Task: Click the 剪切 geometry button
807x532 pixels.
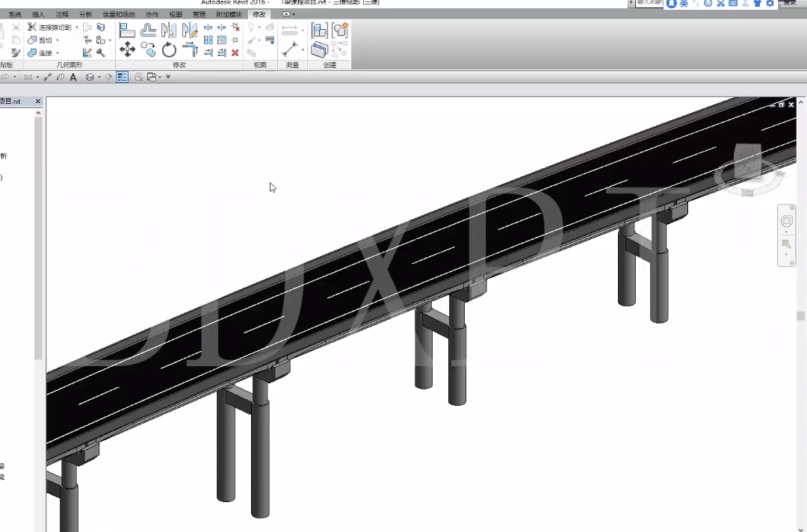Action: pos(40,40)
